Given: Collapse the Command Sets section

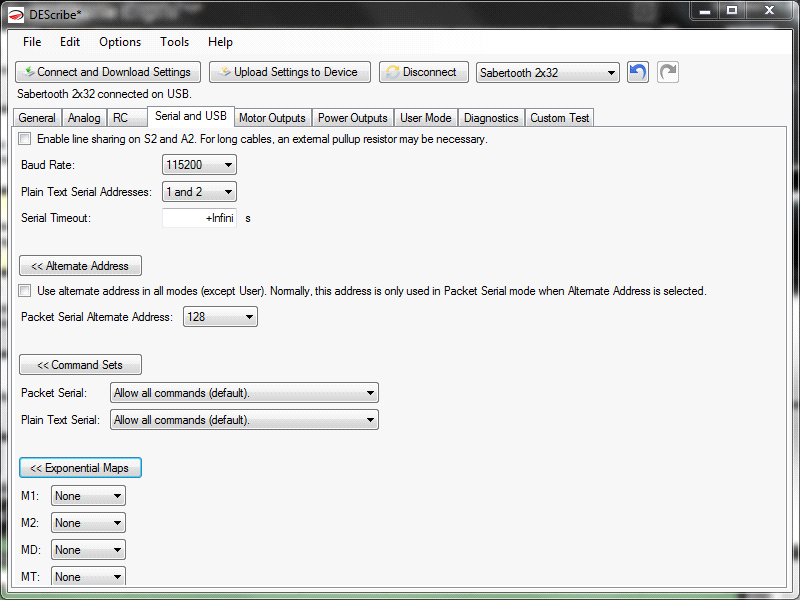Looking at the screenshot, I should pos(81,365).
